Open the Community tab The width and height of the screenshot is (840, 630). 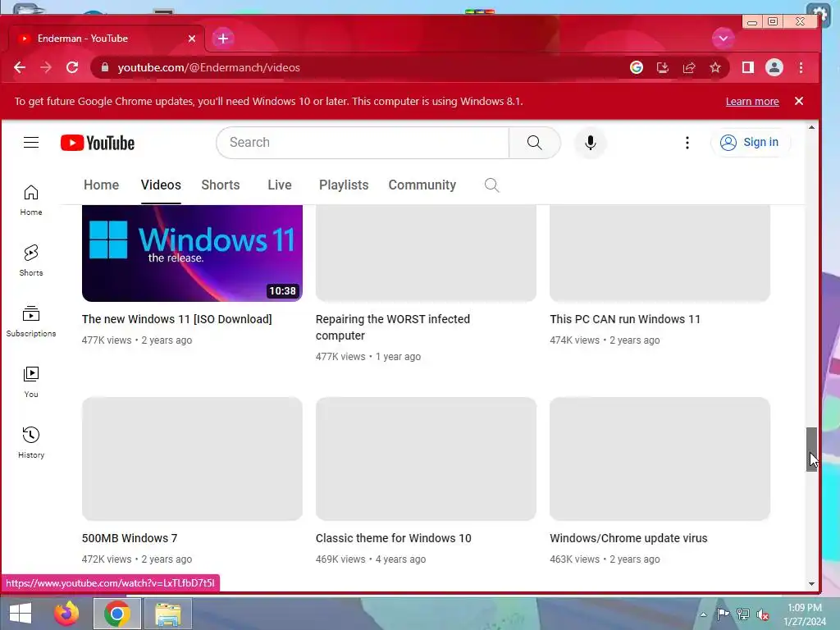tap(422, 185)
